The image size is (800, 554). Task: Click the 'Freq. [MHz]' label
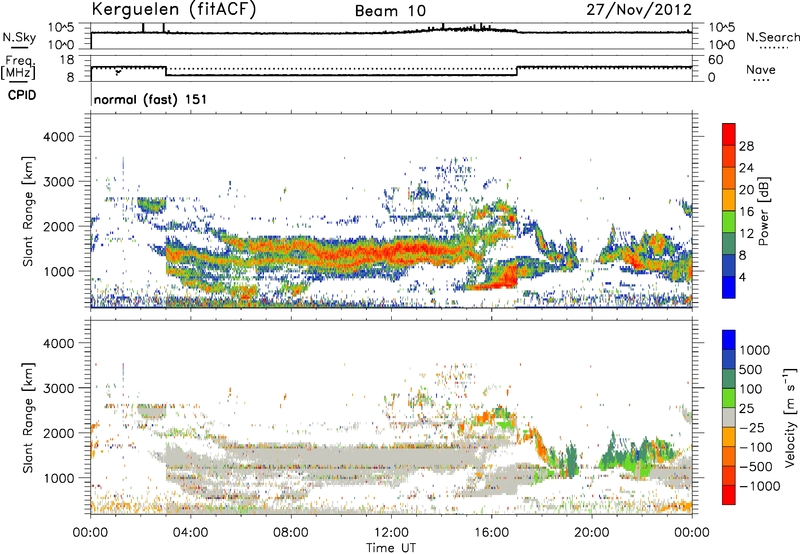pos(18,68)
